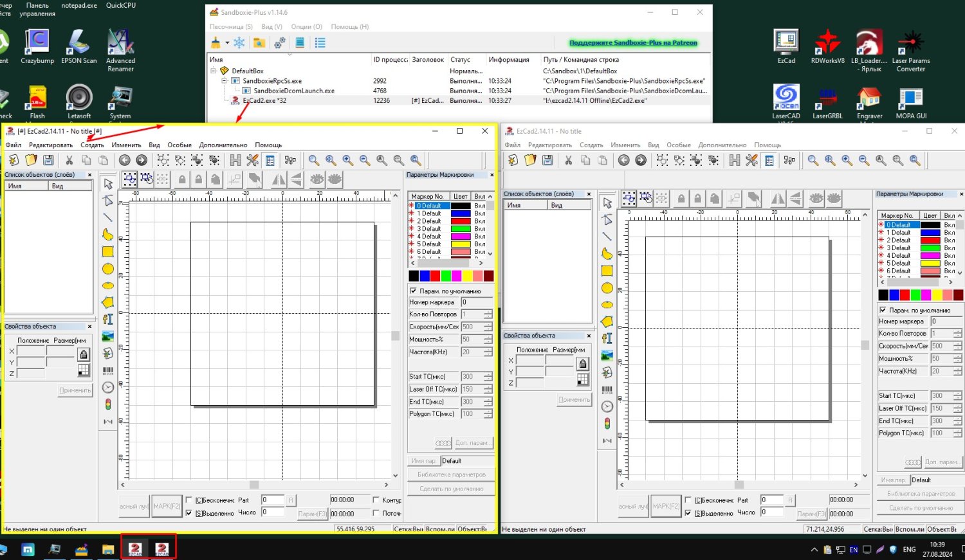Open File Explorer from the taskbar
This screenshot has width=965, height=560.
pos(108,550)
